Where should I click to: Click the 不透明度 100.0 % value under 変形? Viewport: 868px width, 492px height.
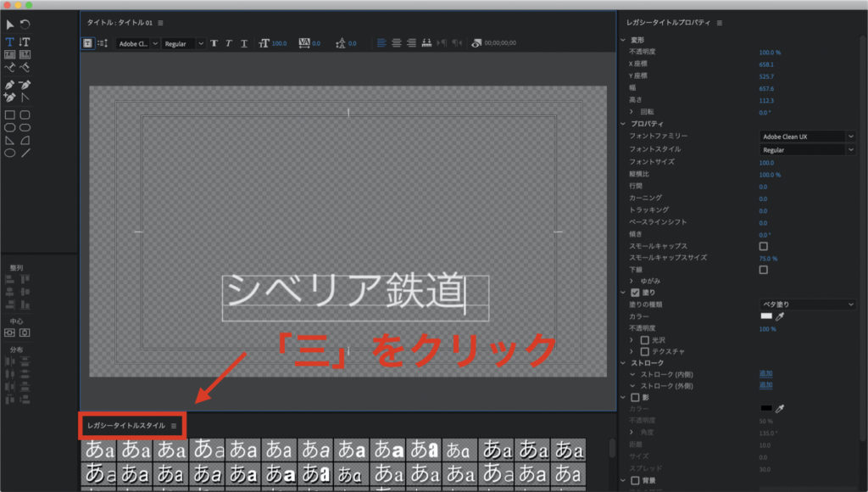(x=770, y=53)
